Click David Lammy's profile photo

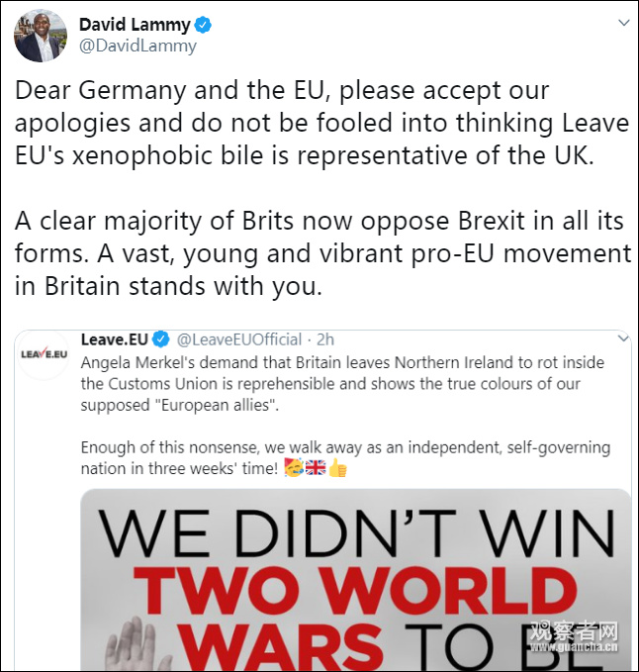(x=39, y=37)
